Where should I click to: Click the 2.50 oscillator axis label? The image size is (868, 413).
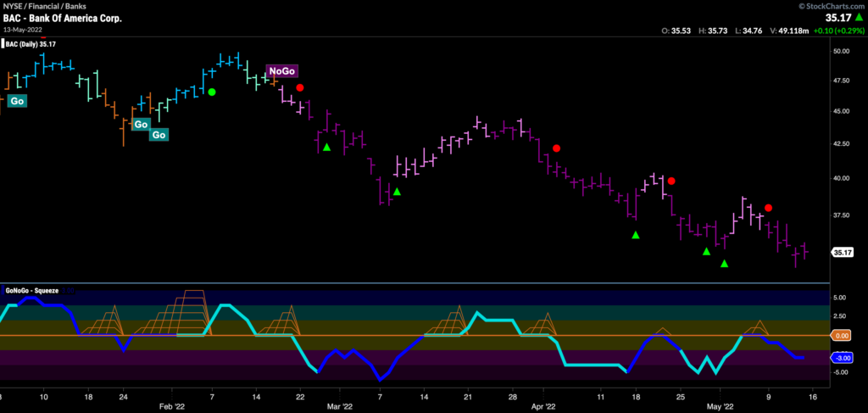tap(842, 316)
